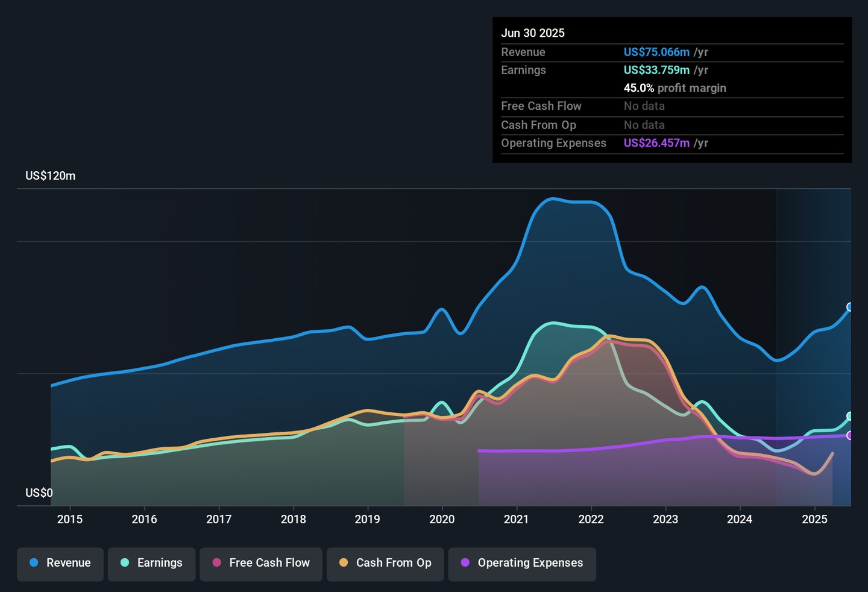This screenshot has height=592, width=868.
Task: Click the purple Operating Expenses endpoint marker
Action: 851,435
